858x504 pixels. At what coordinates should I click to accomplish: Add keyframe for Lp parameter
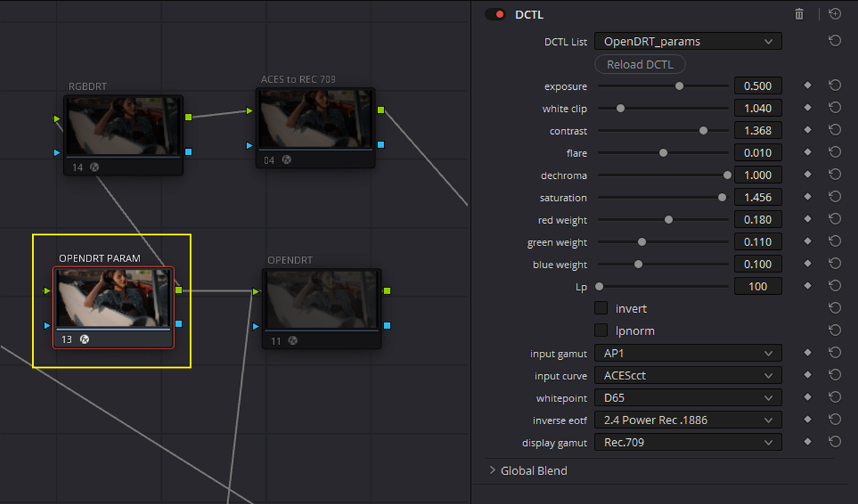coord(808,286)
